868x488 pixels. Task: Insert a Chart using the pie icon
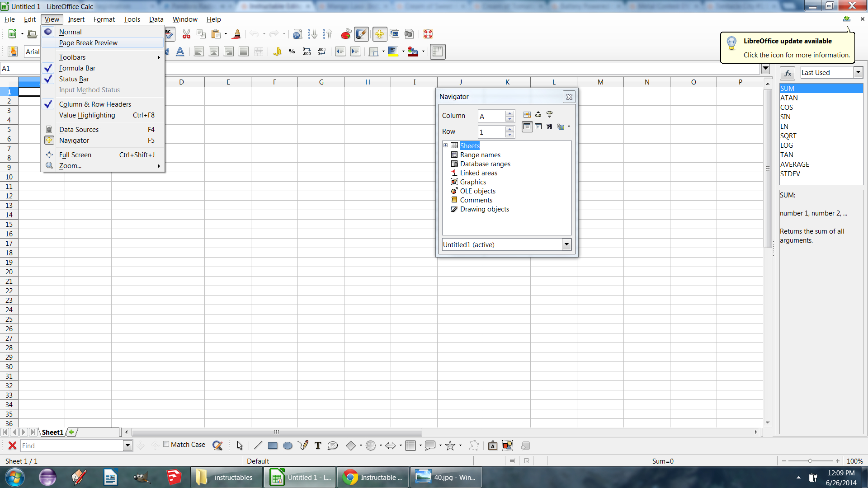tap(346, 34)
